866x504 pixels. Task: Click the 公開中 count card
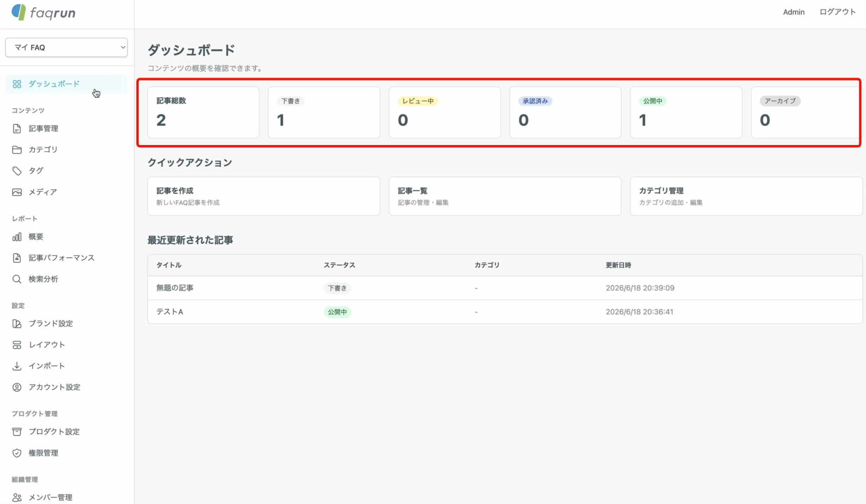686,113
